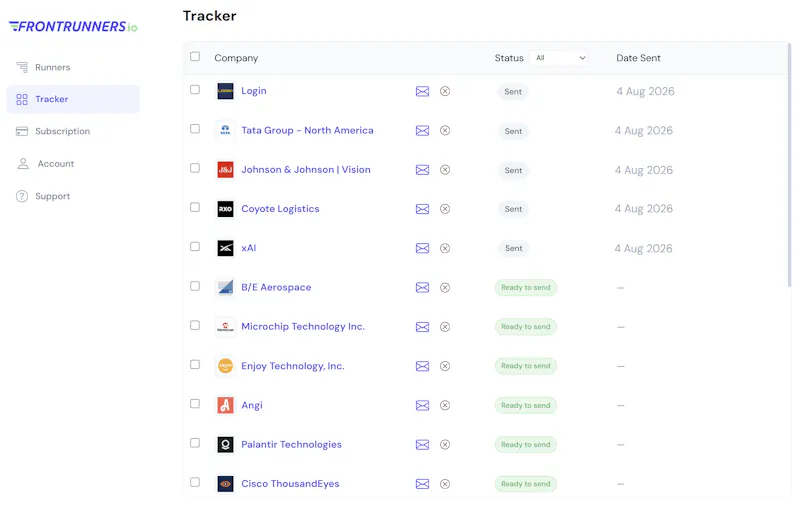The image size is (800, 512).
Task: Open the Angi company link
Action: [x=252, y=405]
